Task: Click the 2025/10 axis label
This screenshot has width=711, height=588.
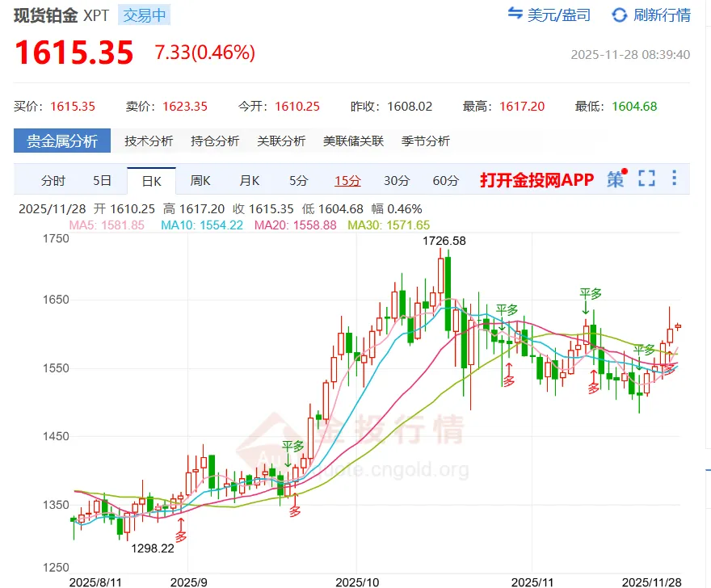Action: [x=357, y=582]
